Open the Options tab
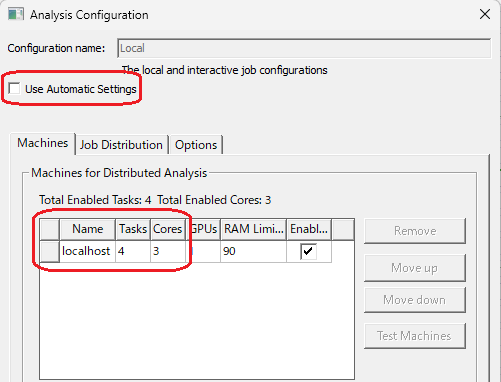The image size is (501, 382). (196, 145)
